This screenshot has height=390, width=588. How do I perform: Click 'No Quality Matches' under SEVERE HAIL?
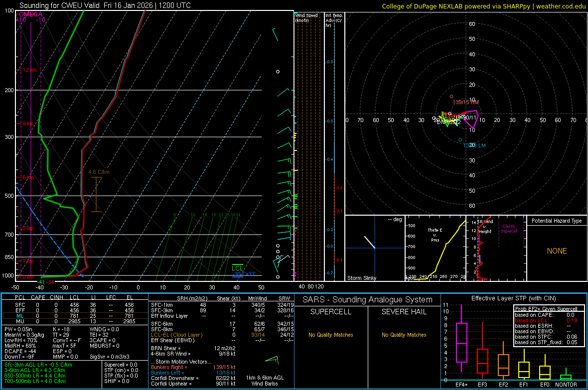point(404,335)
